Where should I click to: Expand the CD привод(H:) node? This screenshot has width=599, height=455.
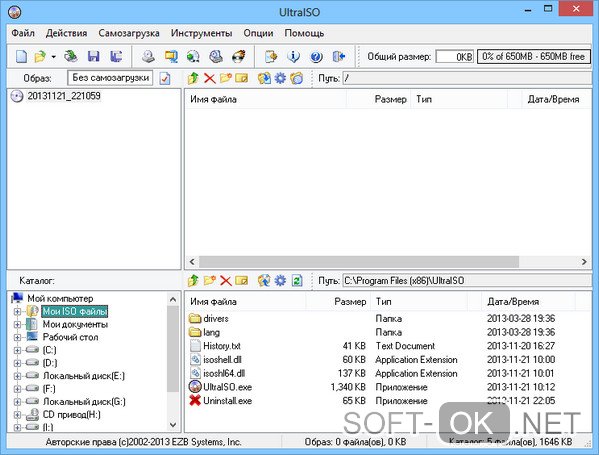(x=17, y=415)
